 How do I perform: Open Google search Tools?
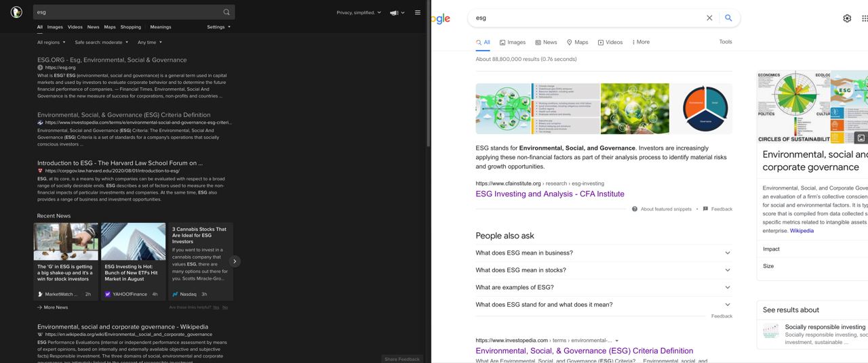click(726, 41)
